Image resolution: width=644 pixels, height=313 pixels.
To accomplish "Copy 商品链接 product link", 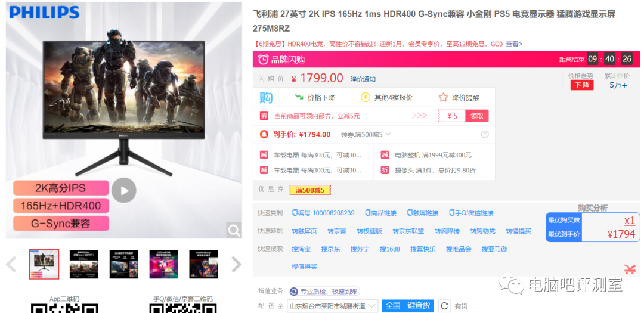I will coord(380,213).
